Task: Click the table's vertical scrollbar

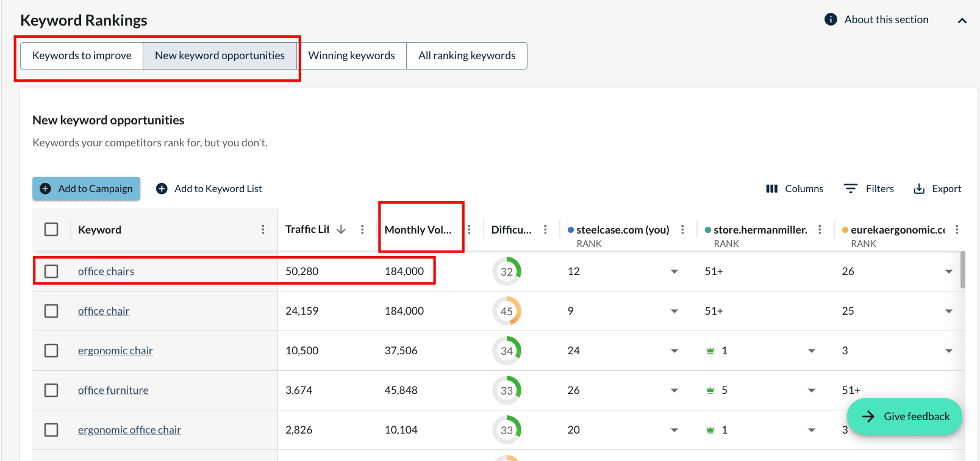Action: click(963, 270)
